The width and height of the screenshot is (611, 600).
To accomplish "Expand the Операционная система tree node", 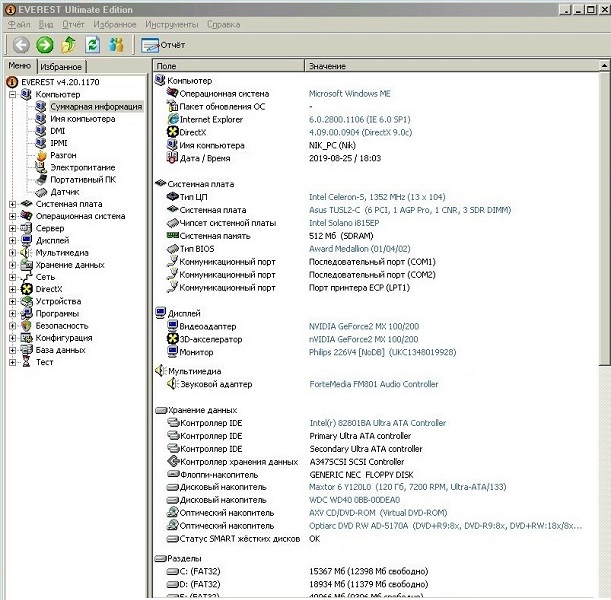I will point(12,216).
